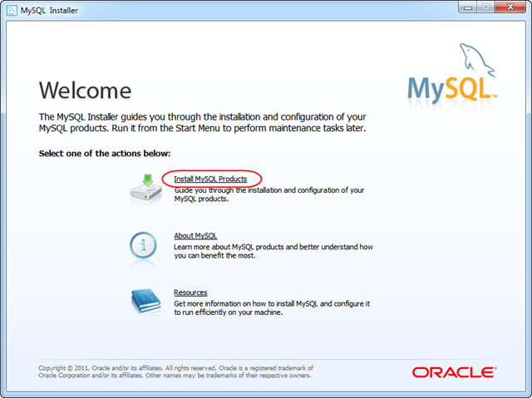Click the red Oracle logo
The image size is (532, 398).
[455, 372]
